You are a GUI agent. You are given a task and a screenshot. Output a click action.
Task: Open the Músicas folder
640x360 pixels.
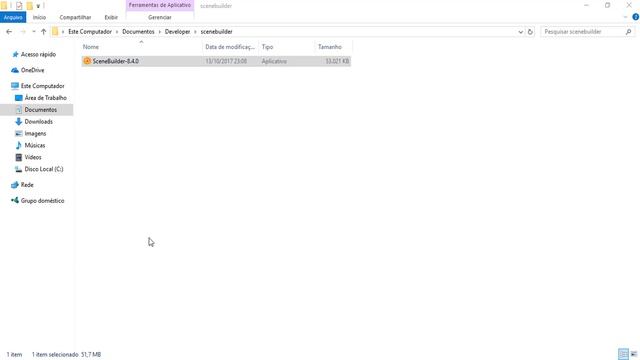35,145
